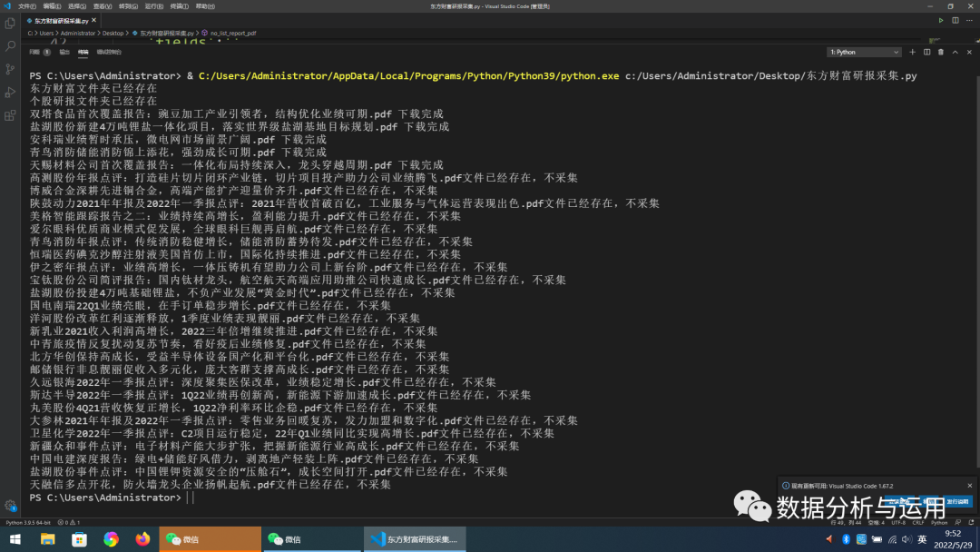
Task: Open the 帮助(H) menu
Action: click(205, 6)
